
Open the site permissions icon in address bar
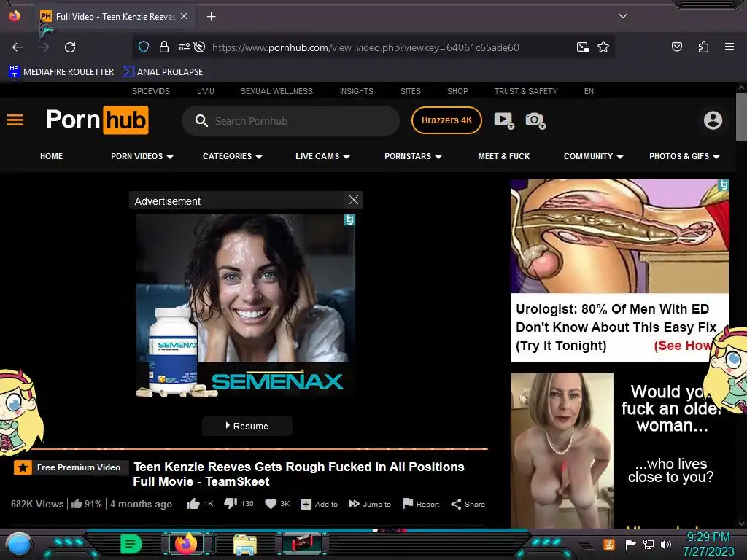184,47
